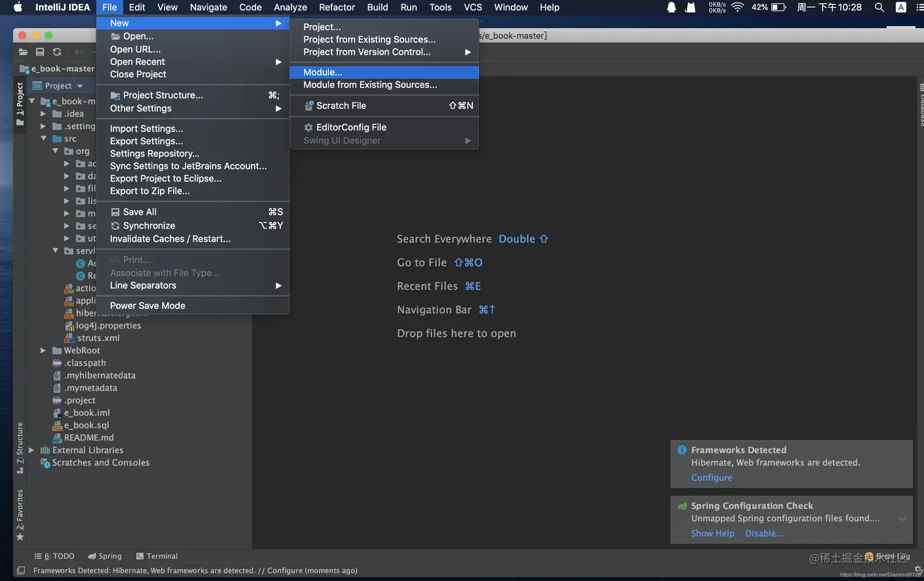Image resolution: width=924 pixels, height=581 pixels.
Task: Click Disable... link in Spring notification
Action: click(764, 533)
